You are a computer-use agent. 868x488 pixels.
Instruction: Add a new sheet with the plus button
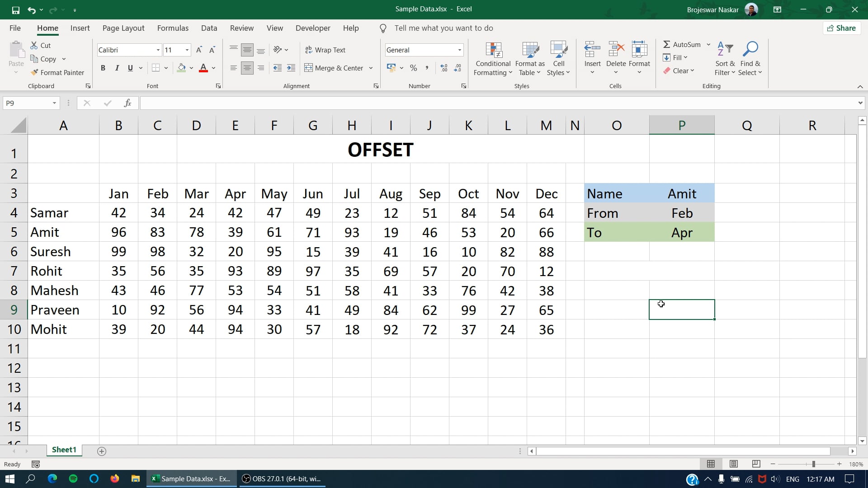[x=102, y=451]
